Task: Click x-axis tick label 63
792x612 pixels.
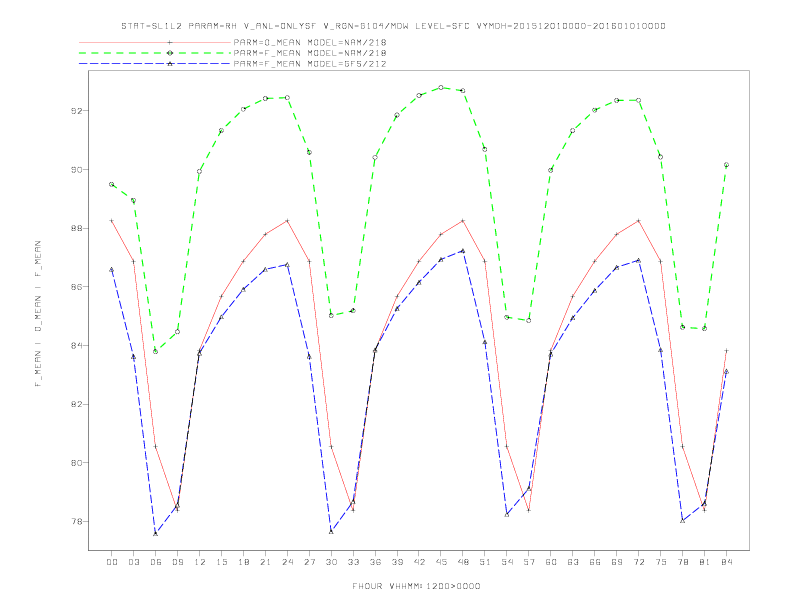Action: [573, 562]
